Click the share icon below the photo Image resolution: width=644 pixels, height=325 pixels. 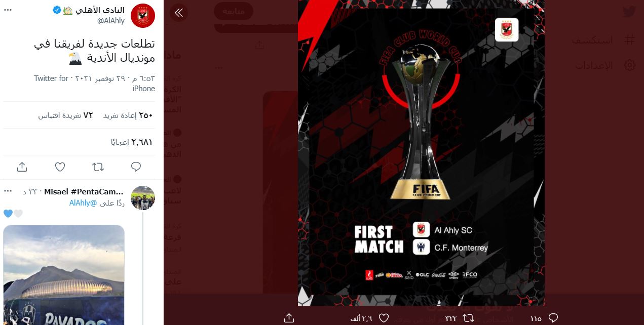click(289, 318)
